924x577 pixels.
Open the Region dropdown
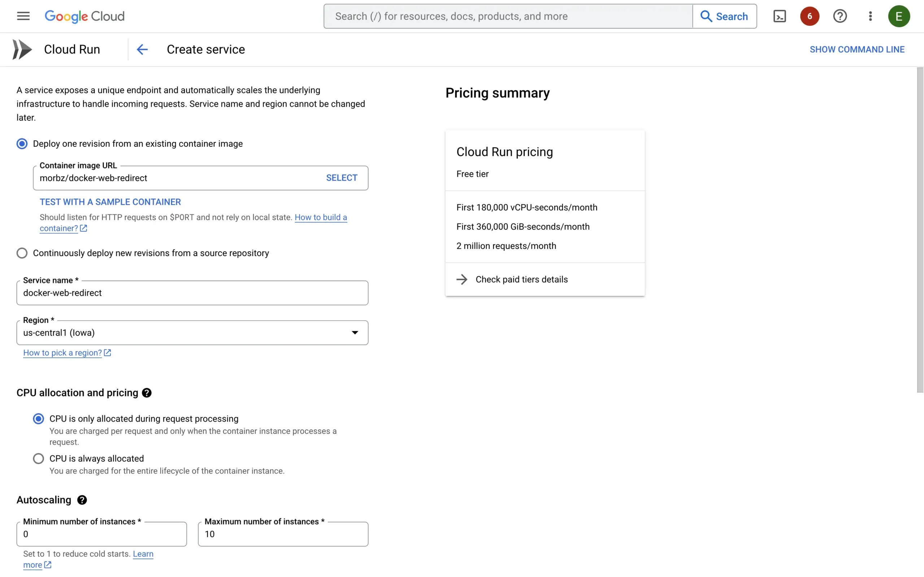[x=356, y=332]
